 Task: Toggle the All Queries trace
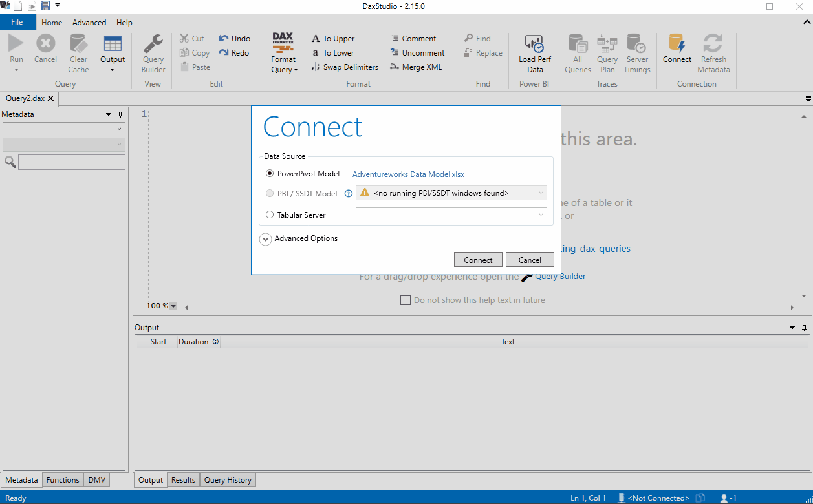pyautogui.click(x=578, y=53)
